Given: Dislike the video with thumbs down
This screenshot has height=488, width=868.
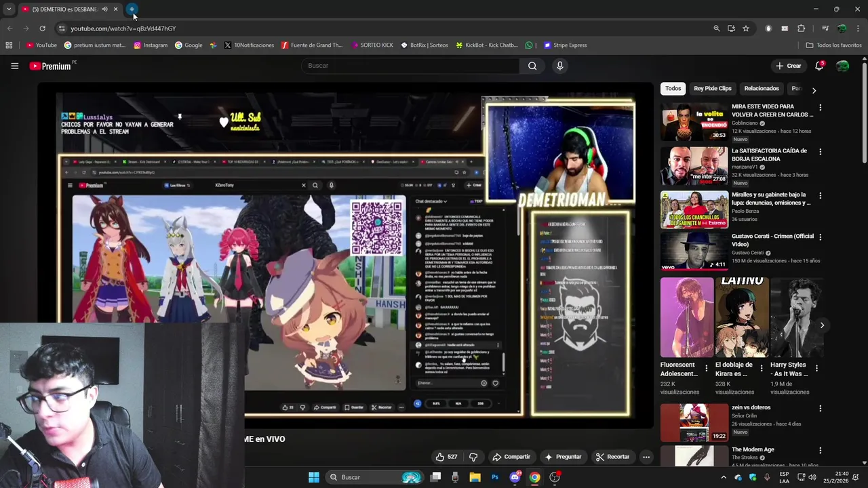Looking at the screenshot, I should click(x=473, y=457).
